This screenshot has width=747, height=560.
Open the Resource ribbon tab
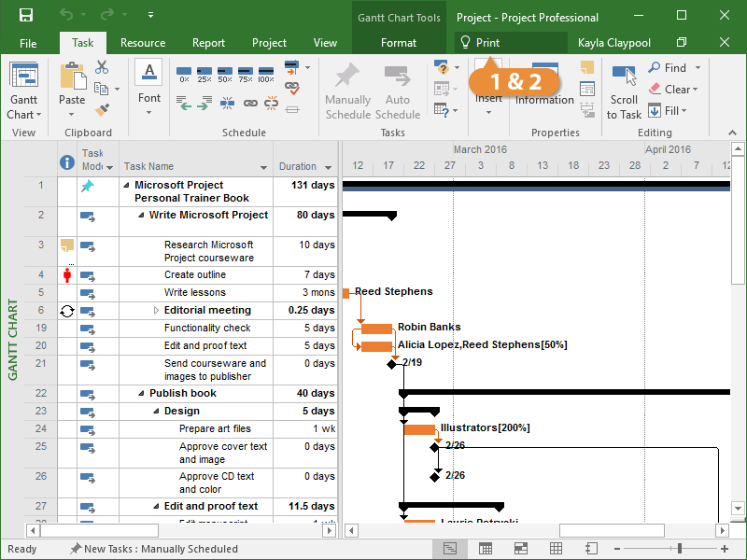point(143,43)
